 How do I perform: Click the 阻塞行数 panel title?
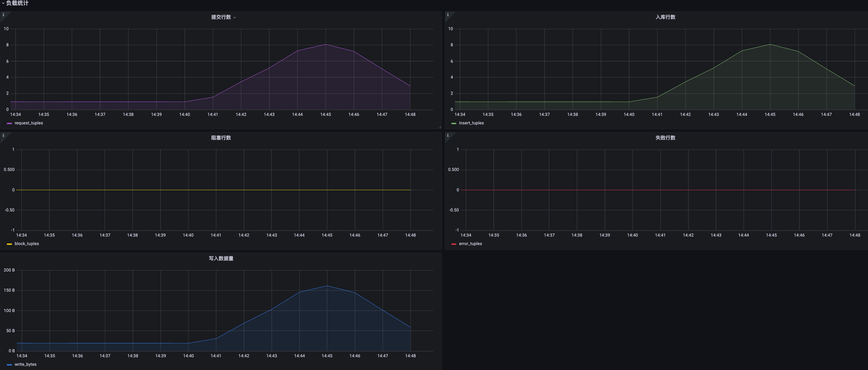pyautogui.click(x=221, y=138)
